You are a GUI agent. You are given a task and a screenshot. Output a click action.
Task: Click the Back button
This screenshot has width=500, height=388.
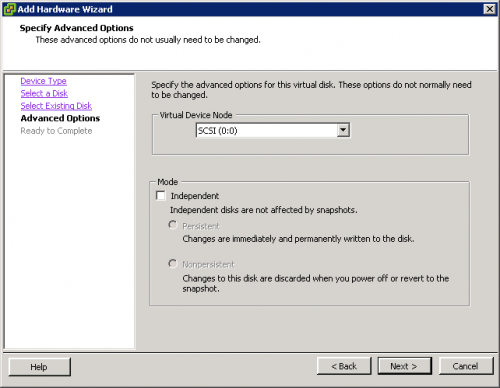coord(344,366)
